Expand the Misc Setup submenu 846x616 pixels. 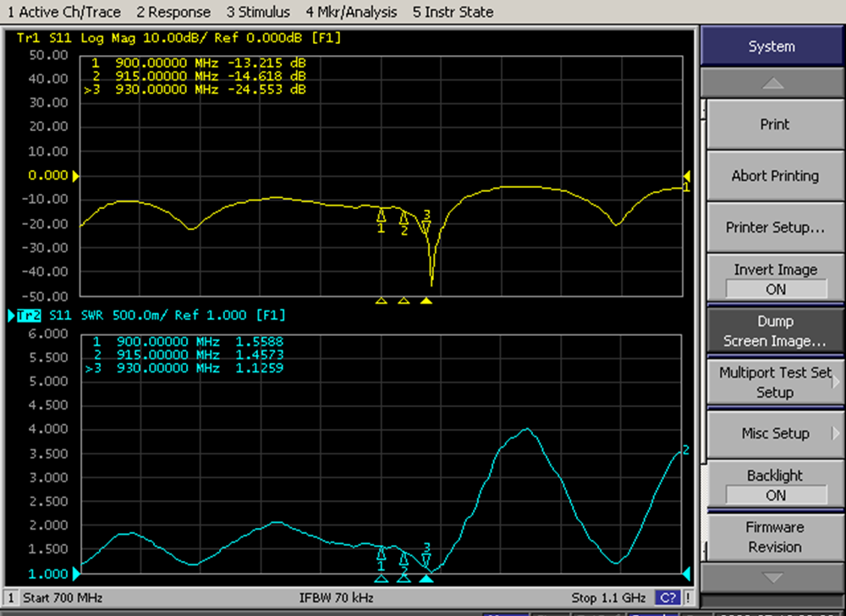tap(775, 433)
